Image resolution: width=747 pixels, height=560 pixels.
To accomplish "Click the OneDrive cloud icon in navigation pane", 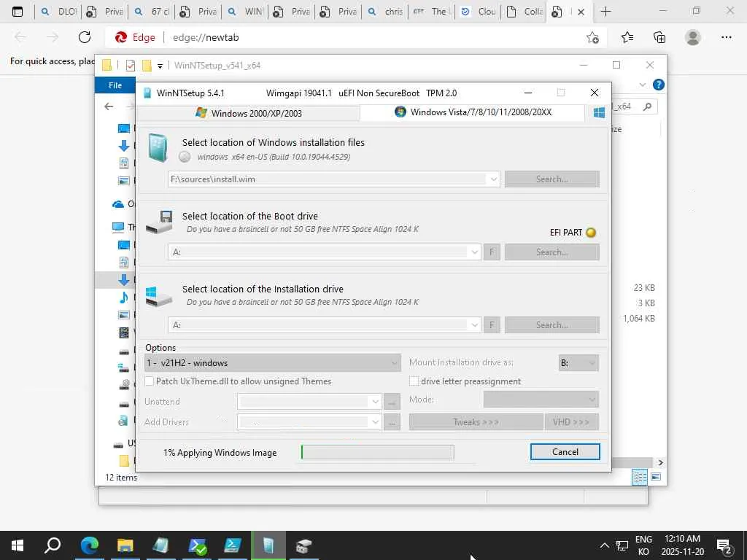I will point(117,204).
